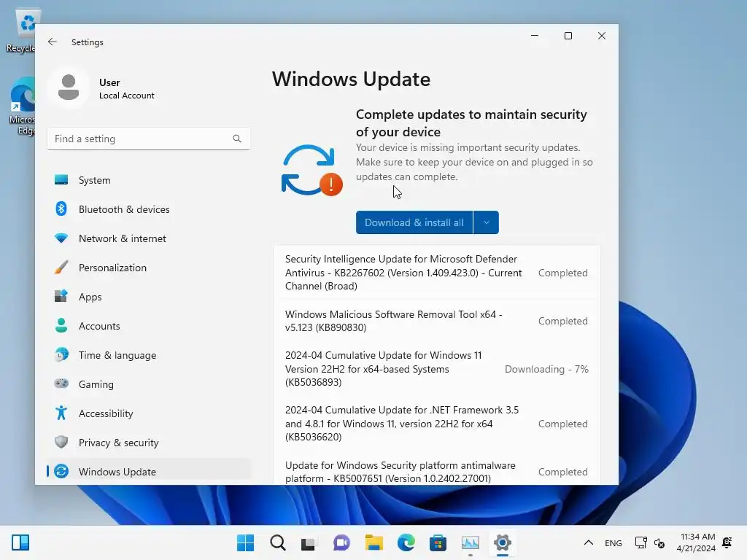Go to Personalization settings label
Screen dimensions: 747x560
112,267
